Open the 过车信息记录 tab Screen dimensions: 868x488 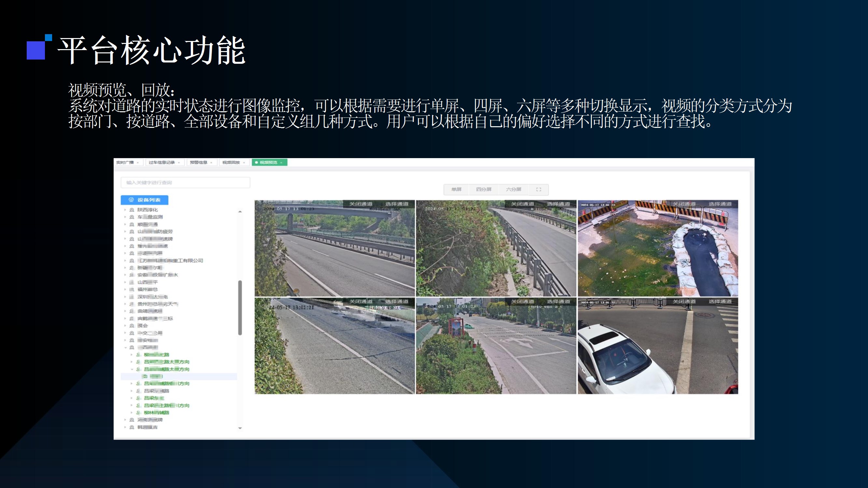[x=162, y=163]
